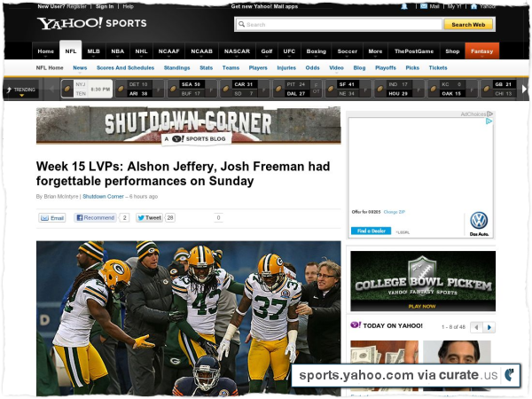The image size is (532, 399).
Task: Click Tickets link
Action: pyautogui.click(x=438, y=68)
